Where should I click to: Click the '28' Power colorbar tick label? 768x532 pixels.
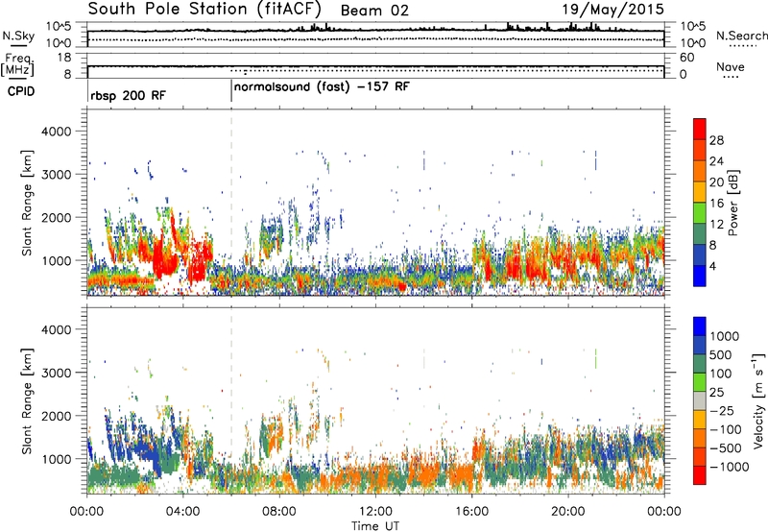tap(716, 140)
